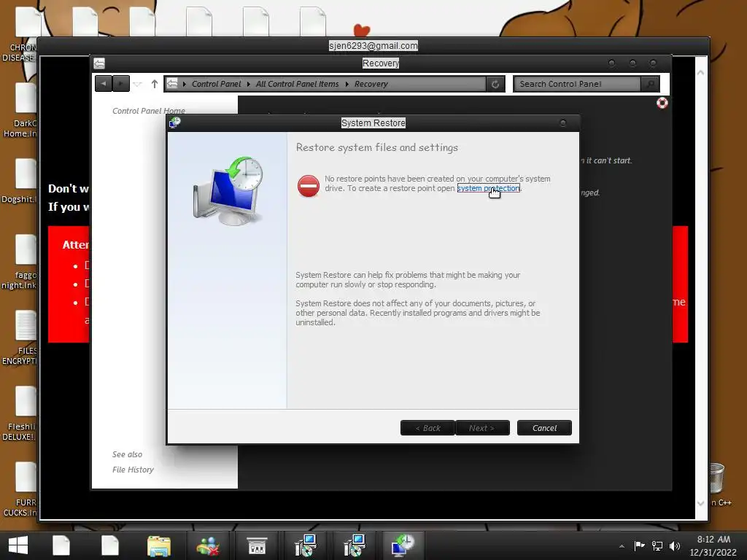Click the store-like taskbar icon
Image resolution: width=747 pixels, height=560 pixels.
coord(258,545)
